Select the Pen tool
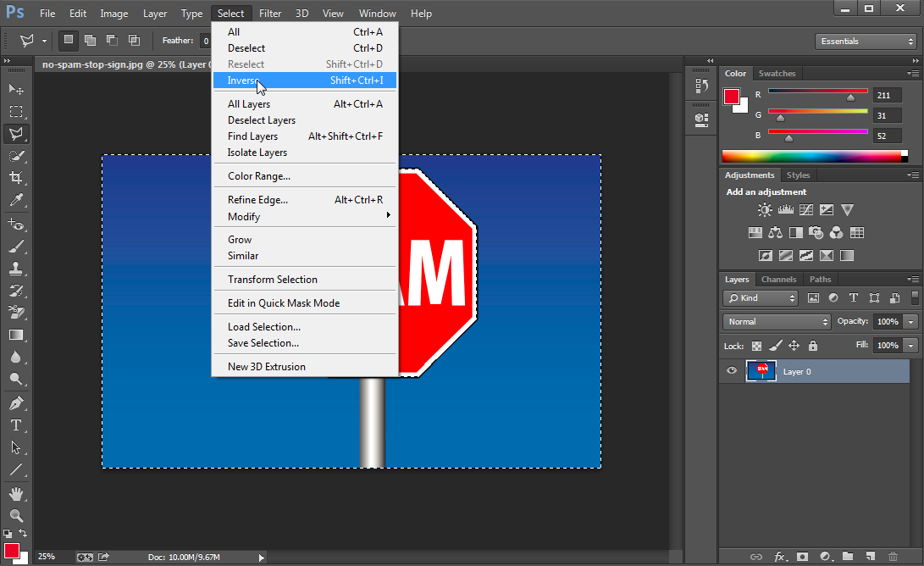924x566 pixels. [16, 403]
